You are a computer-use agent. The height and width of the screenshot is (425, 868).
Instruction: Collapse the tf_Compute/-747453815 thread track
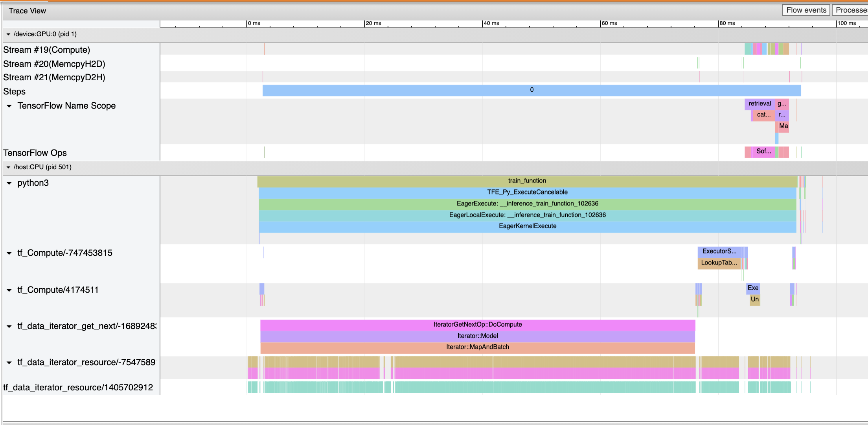coord(9,253)
